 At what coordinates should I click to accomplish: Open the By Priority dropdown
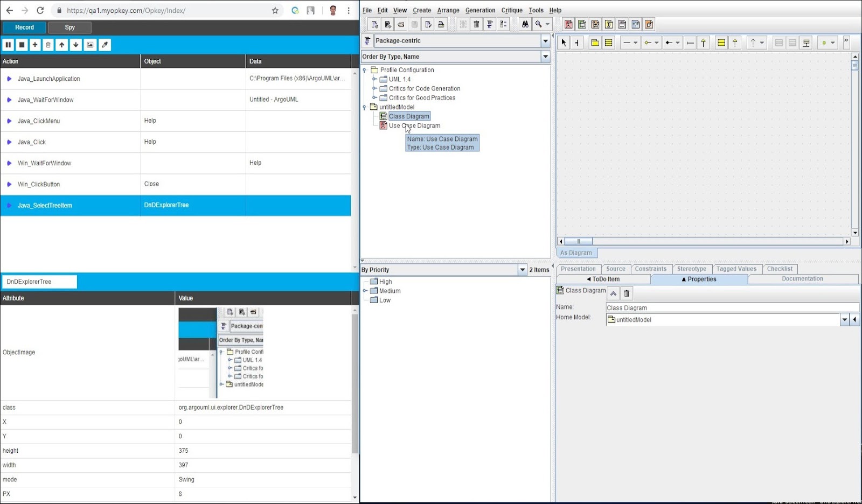point(522,270)
